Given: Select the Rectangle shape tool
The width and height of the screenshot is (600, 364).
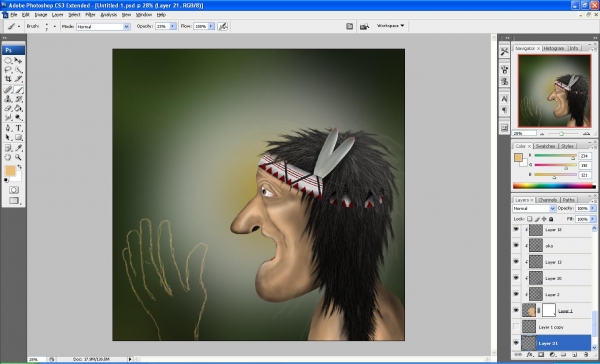Looking at the screenshot, I should (18, 137).
